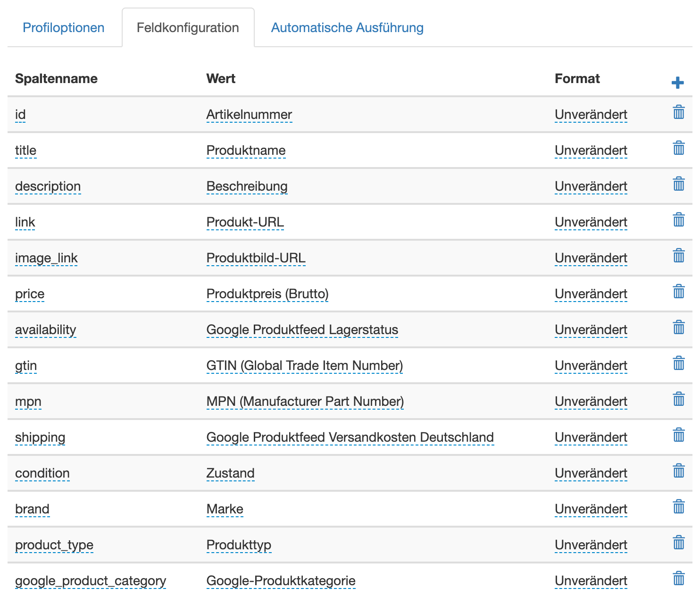Edit the Produkt-URL value
Image resolution: width=700 pixels, height=605 pixels.
[245, 222]
